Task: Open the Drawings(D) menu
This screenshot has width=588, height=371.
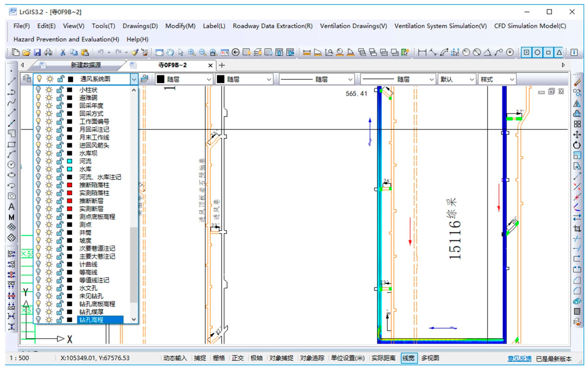Action: click(x=140, y=26)
